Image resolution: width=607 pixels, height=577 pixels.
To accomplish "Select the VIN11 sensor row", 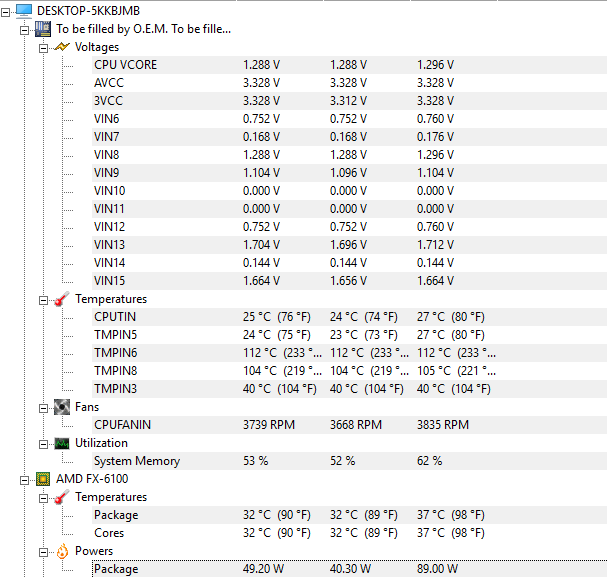I will (x=350, y=209).
